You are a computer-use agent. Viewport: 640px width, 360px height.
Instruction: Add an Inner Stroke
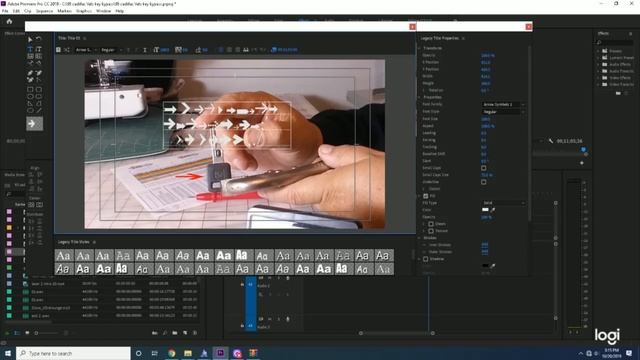click(x=484, y=245)
